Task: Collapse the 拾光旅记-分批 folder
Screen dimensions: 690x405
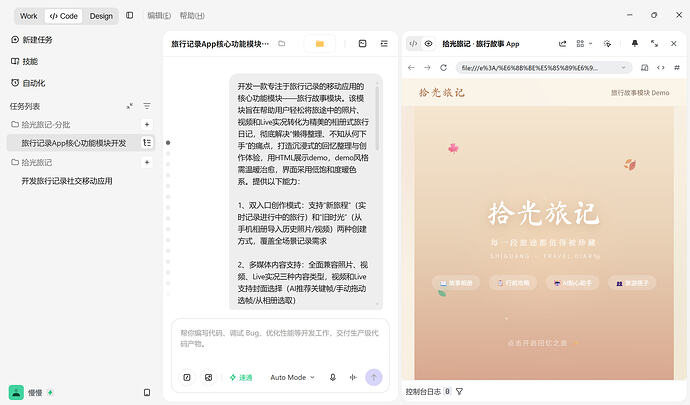Action: click(x=40, y=125)
